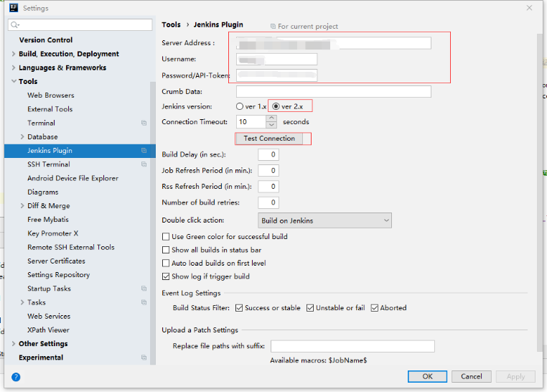Click the Build Delay field

pos(268,154)
